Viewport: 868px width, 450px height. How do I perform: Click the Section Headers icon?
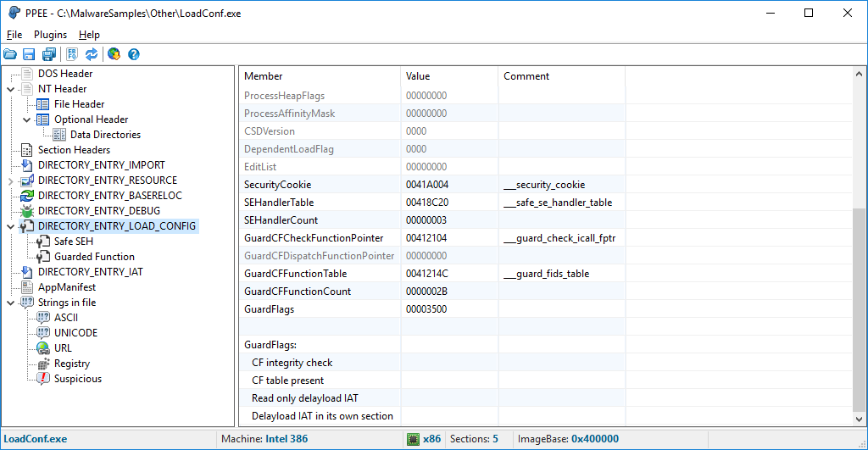[26, 150]
